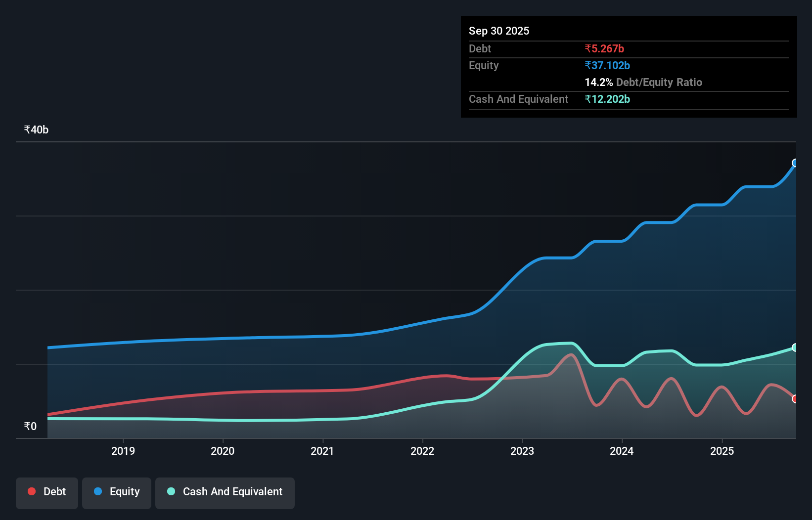Screen dimensions: 812x520
Task: Click the rupee symbol next to ₹40b axis label
Action: click(x=27, y=130)
